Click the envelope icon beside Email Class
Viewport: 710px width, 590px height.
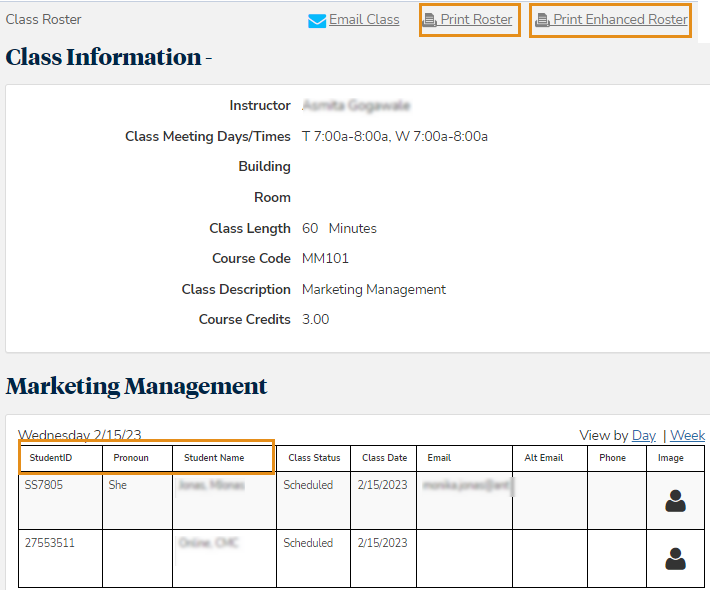click(x=317, y=21)
